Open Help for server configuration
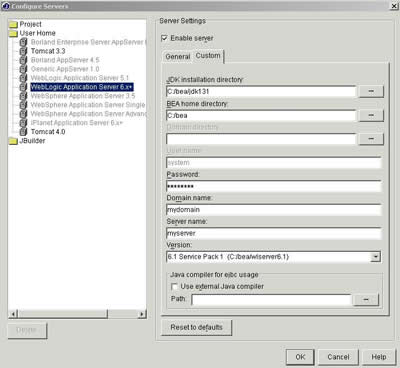The image size is (400, 368). pyautogui.click(x=379, y=357)
